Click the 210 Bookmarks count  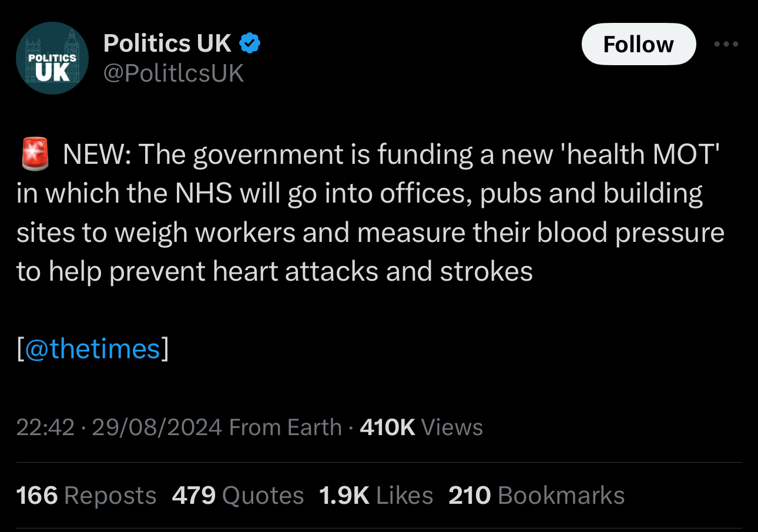click(x=536, y=496)
